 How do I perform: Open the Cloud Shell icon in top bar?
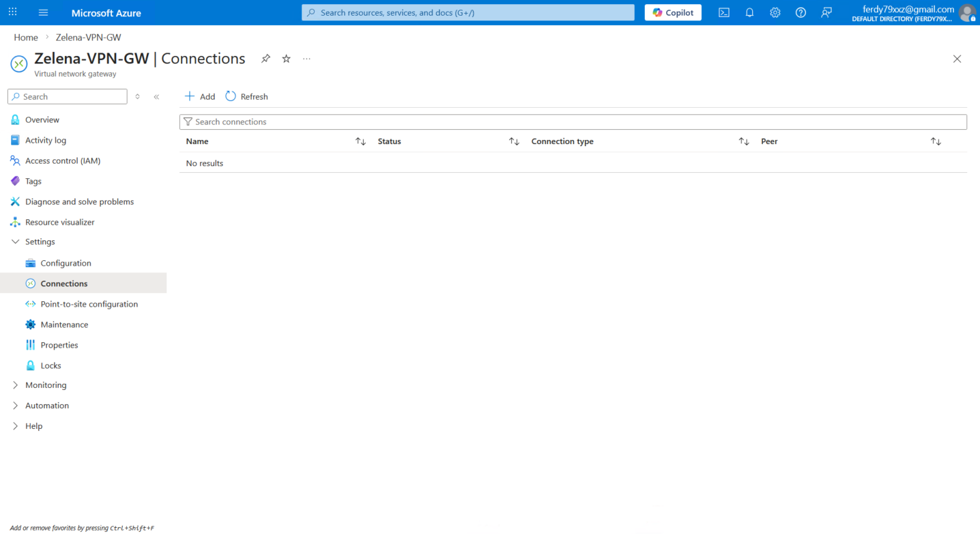[724, 12]
